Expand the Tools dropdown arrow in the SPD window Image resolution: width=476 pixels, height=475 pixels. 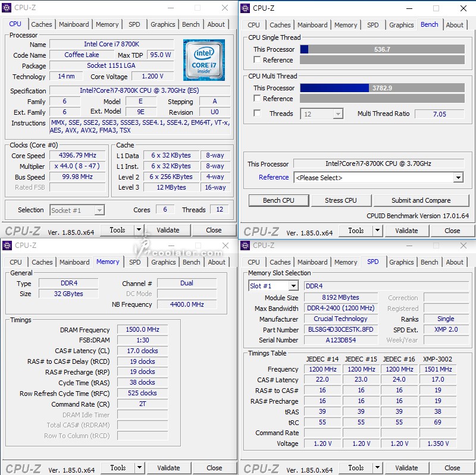377,468
